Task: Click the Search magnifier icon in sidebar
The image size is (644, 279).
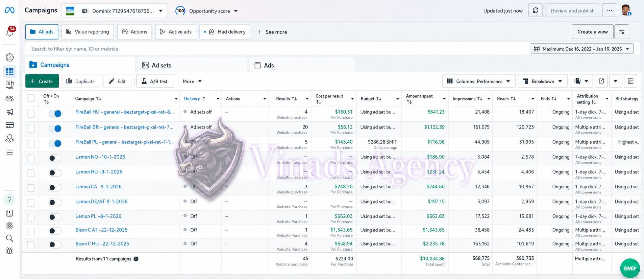Action: [x=10, y=238]
